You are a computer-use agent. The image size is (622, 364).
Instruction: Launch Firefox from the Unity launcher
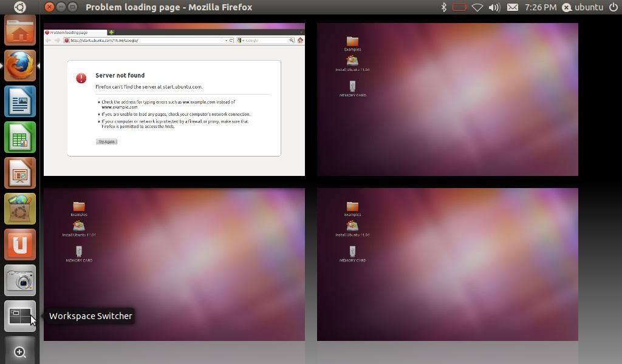[x=20, y=66]
